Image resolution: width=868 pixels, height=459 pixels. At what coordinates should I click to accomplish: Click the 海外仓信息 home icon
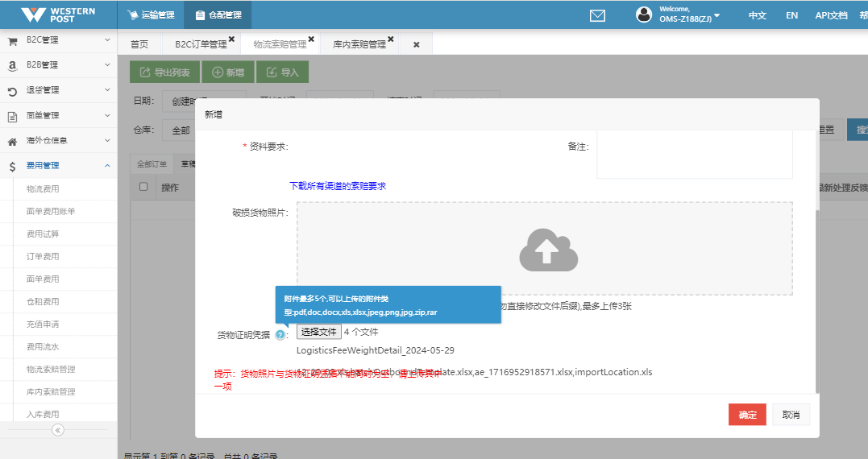point(12,141)
